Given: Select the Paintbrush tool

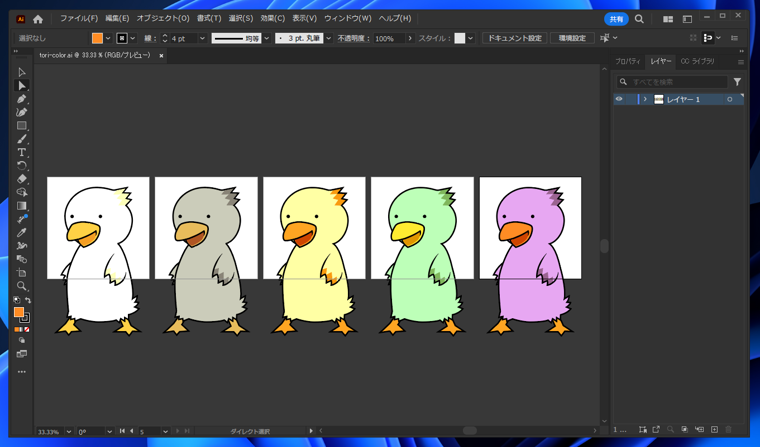Looking at the screenshot, I should [22, 139].
